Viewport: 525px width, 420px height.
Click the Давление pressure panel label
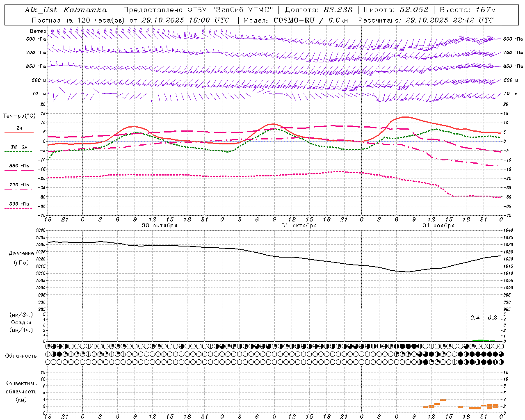[x=21, y=253]
